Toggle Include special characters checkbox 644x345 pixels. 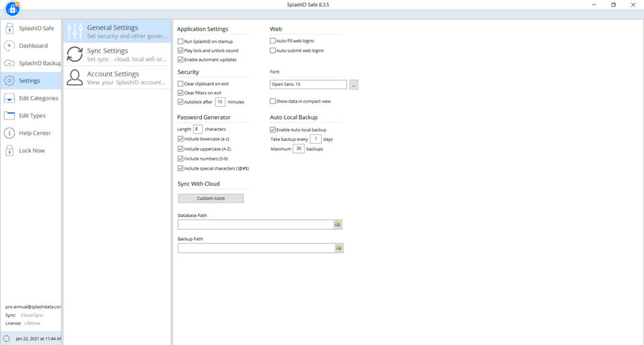pyautogui.click(x=180, y=168)
